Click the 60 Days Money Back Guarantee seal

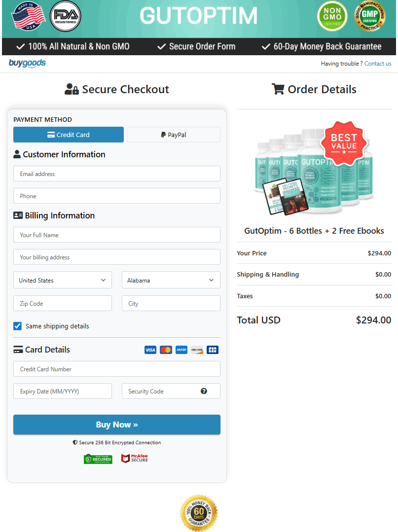pyautogui.click(x=199, y=513)
